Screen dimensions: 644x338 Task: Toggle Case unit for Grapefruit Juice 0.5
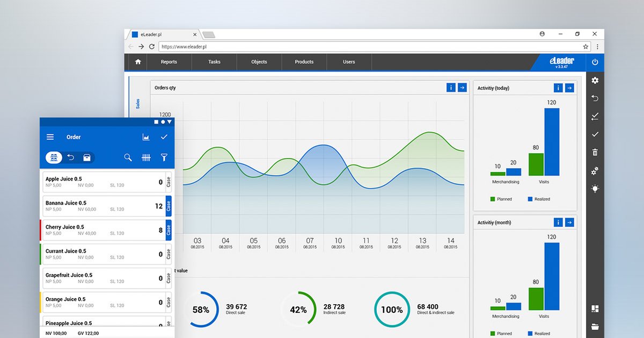pos(169,278)
